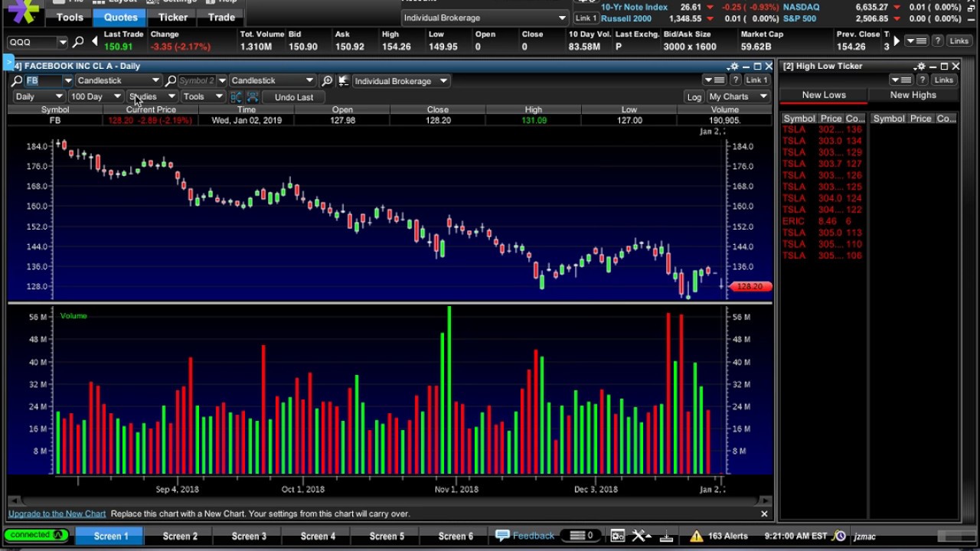Click the message queue counter showing 0
This screenshot has width=980, height=551.
582,536
